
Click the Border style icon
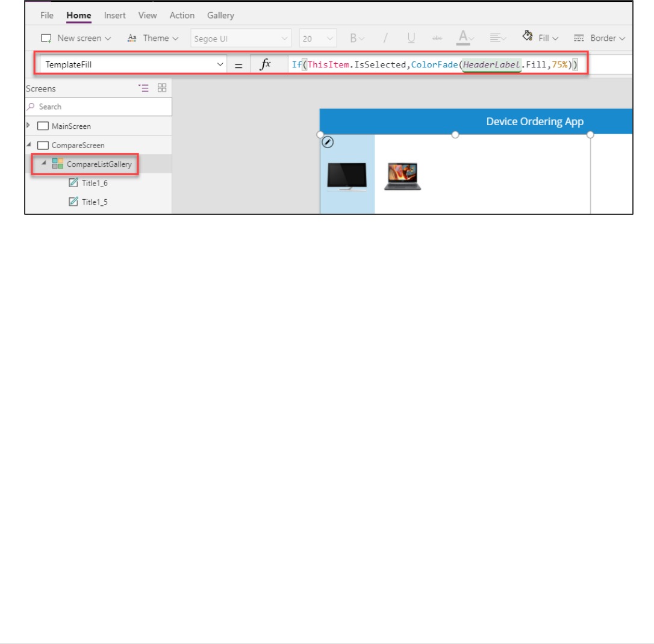(x=579, y=39)
